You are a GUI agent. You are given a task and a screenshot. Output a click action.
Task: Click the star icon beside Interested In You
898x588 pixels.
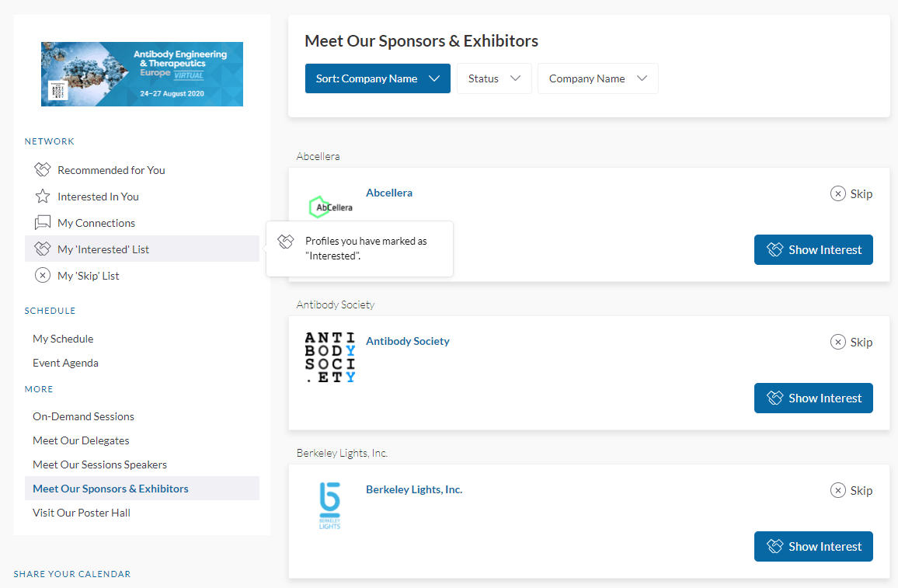click(x=42, y=197)
